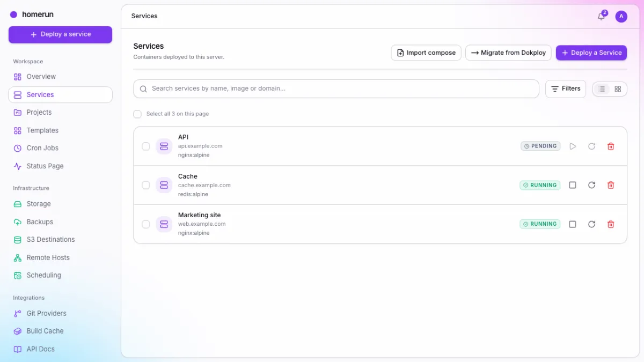Screen dimensions: 644x362
Task: Click the Marketing site RUNNING badge
Action: click(540, 224)
